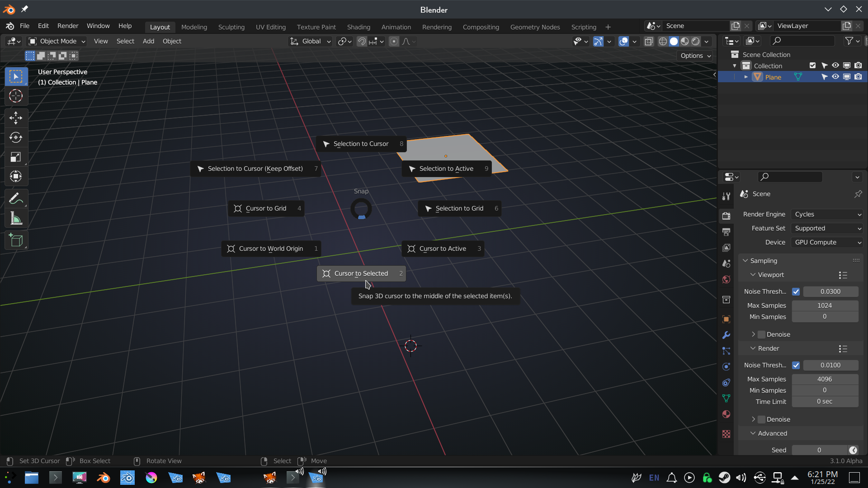This screenshot has height=488, width=868.
Task: Open the Device GPU Compute dropdown
Action: pos(827,242)
